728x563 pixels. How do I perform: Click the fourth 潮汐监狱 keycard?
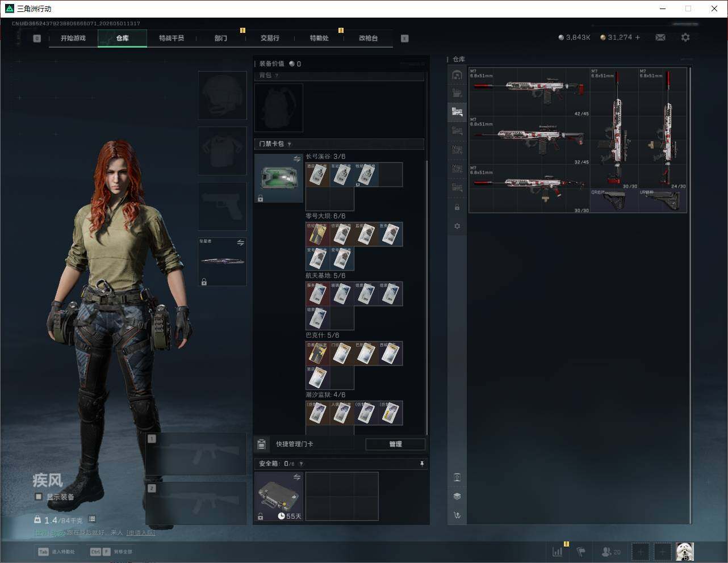[x=390, y=413]
